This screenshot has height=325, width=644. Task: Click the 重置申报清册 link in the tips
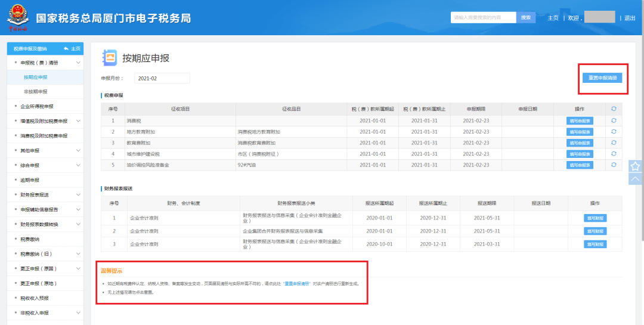298,283
